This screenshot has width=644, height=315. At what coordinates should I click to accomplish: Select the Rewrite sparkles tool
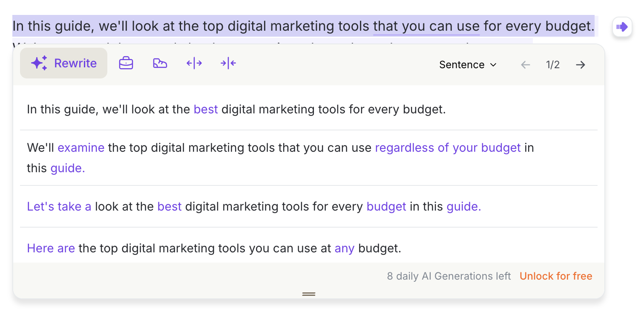coord(63,63)
